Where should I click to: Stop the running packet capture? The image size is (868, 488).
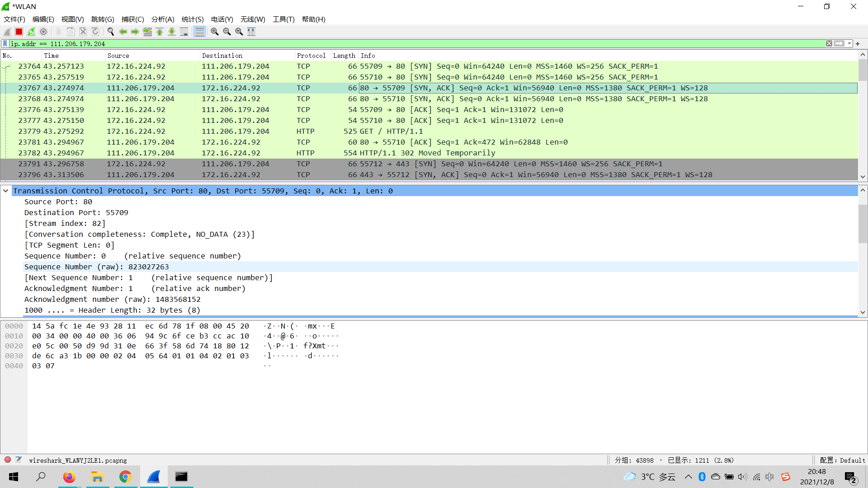(19, 32)
